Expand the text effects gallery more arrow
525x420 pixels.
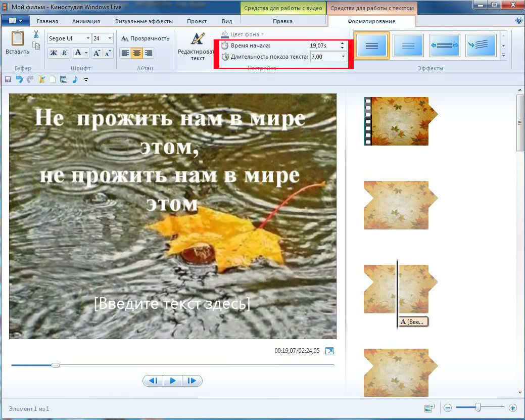(x=503, y=56)
